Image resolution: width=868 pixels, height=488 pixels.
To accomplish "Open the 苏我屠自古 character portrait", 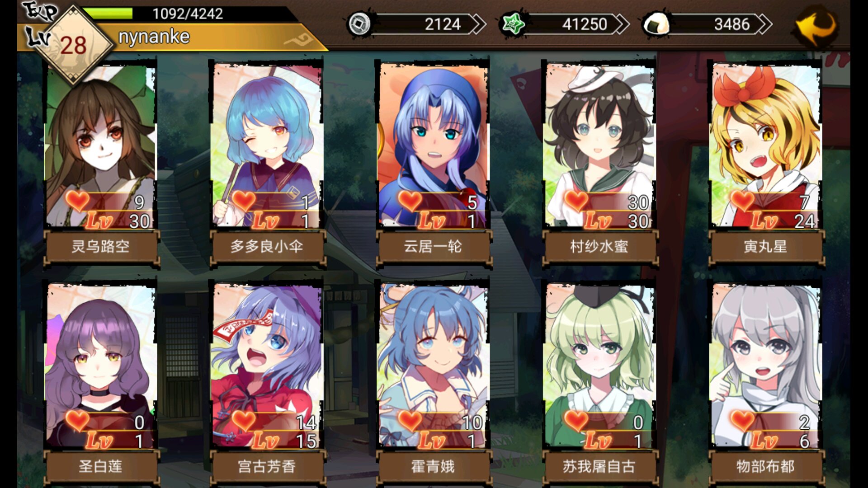I will click(599, 365).
